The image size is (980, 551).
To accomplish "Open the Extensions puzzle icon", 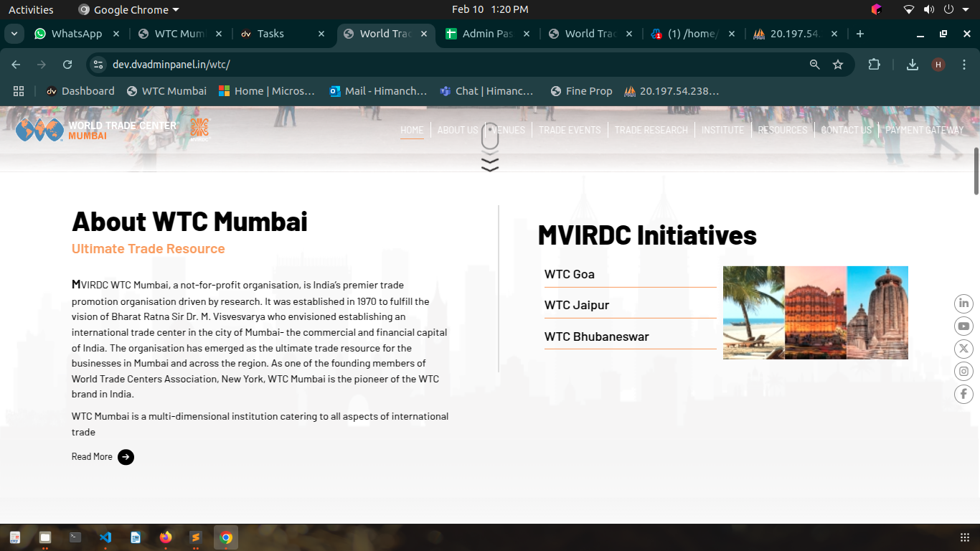I will pyautogui.click(x=874, y=65).
